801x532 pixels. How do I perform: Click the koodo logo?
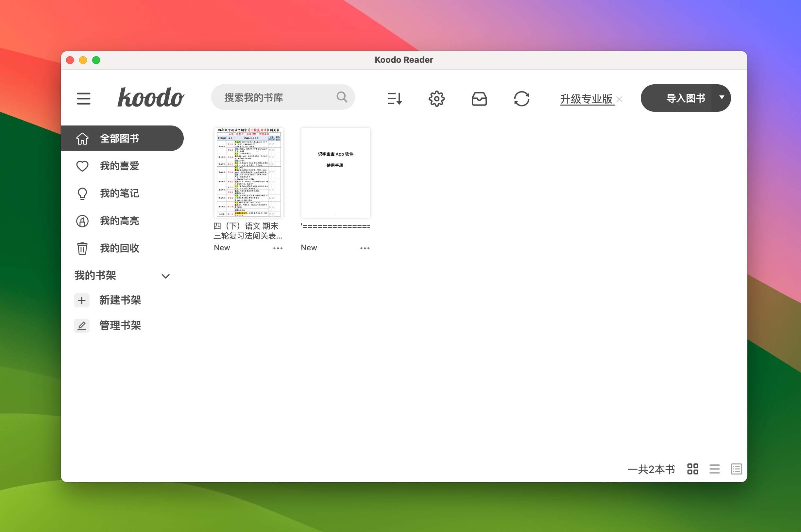(151, 97)
